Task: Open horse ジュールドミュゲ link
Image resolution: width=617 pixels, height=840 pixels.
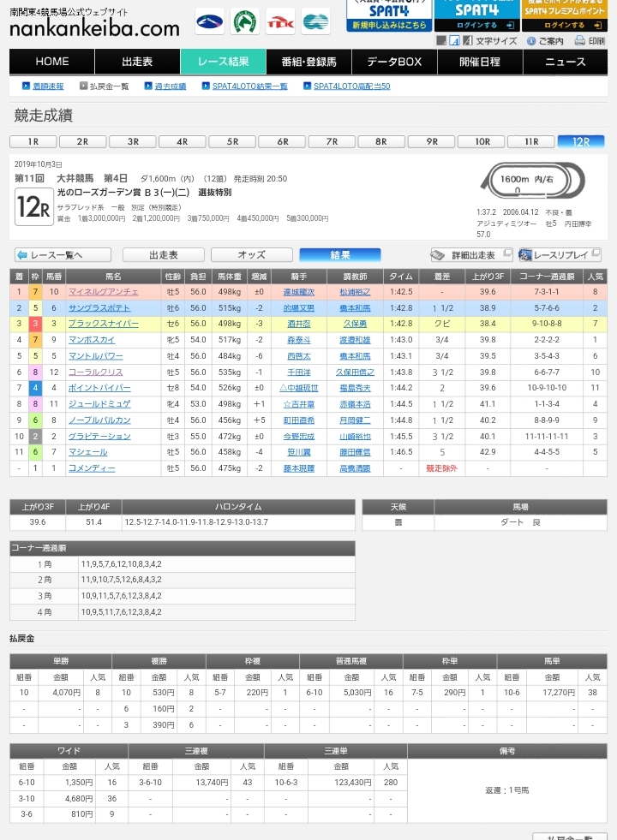Action: pos(99,404)
